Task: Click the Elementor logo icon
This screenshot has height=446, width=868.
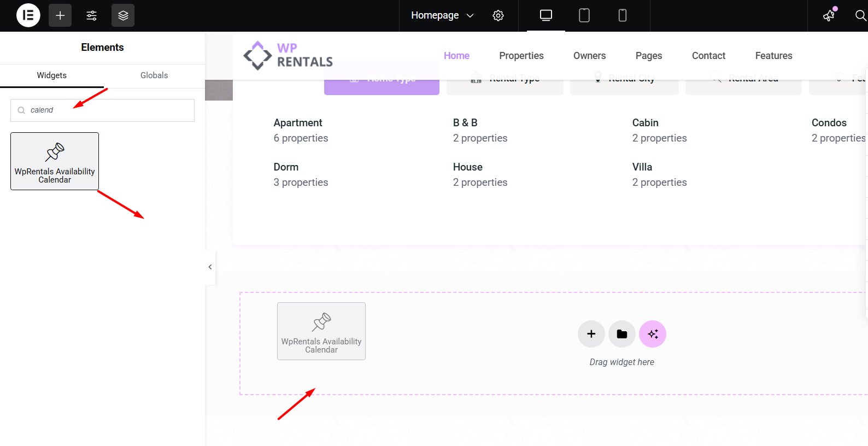Action: click(x=28, y=15)
